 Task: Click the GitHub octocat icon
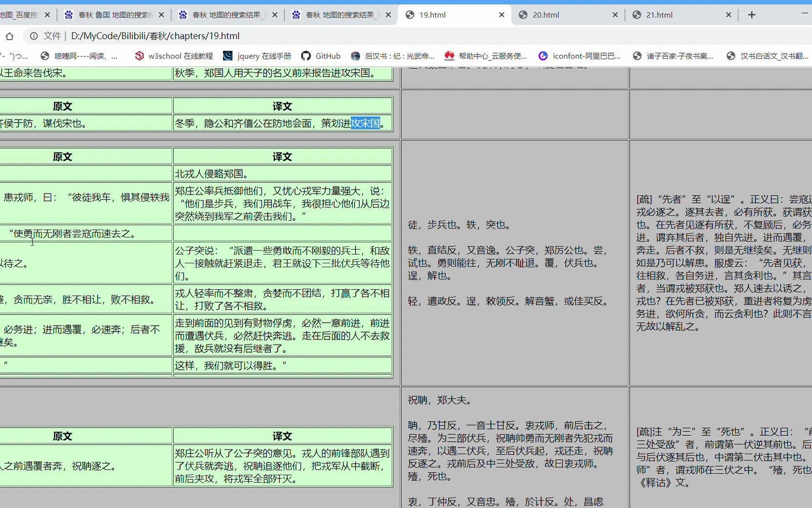(x=306, y=56)
